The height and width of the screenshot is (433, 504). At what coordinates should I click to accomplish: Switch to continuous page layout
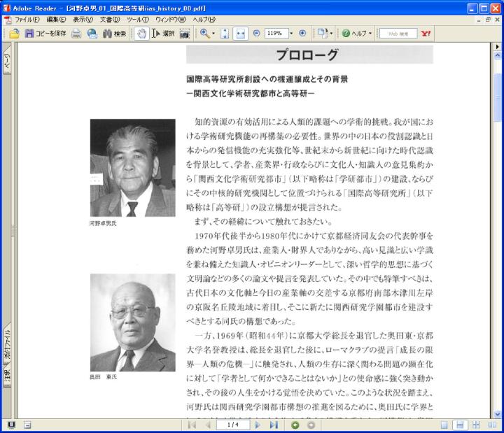460,425
